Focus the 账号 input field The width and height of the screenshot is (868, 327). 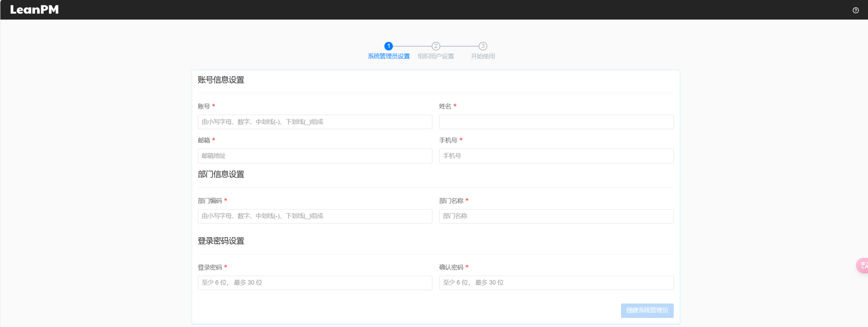coord(315,122)
